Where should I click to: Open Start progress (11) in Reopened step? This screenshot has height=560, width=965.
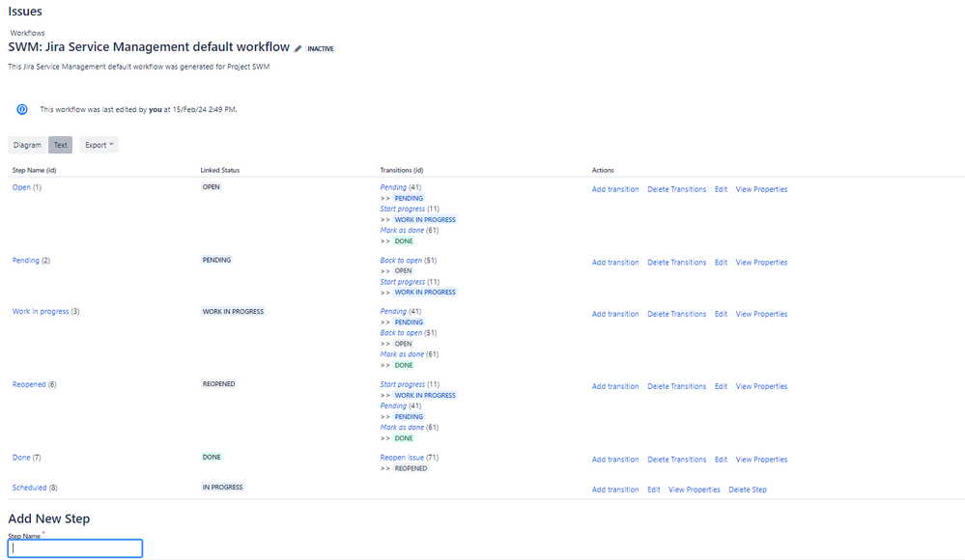coord(403,384)
